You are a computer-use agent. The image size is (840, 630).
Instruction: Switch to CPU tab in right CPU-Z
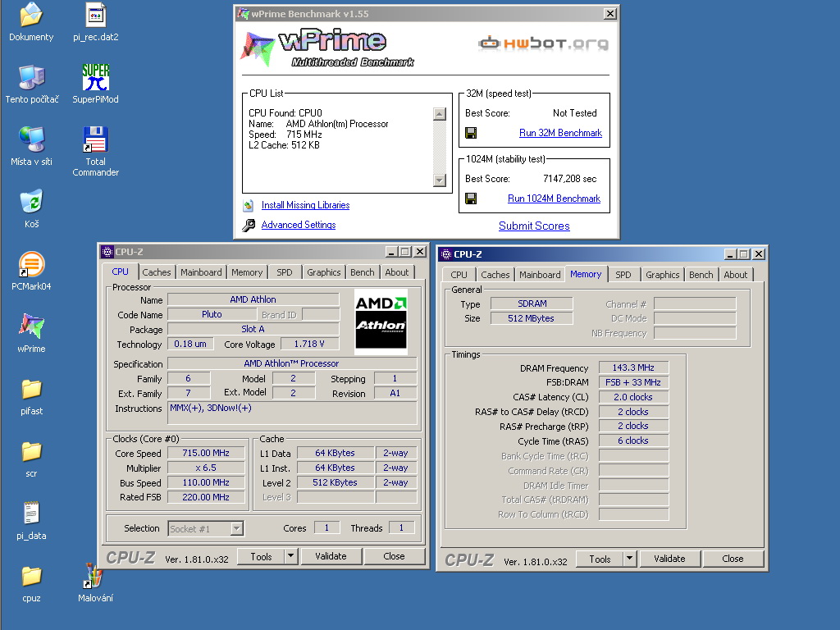point(459,275)
